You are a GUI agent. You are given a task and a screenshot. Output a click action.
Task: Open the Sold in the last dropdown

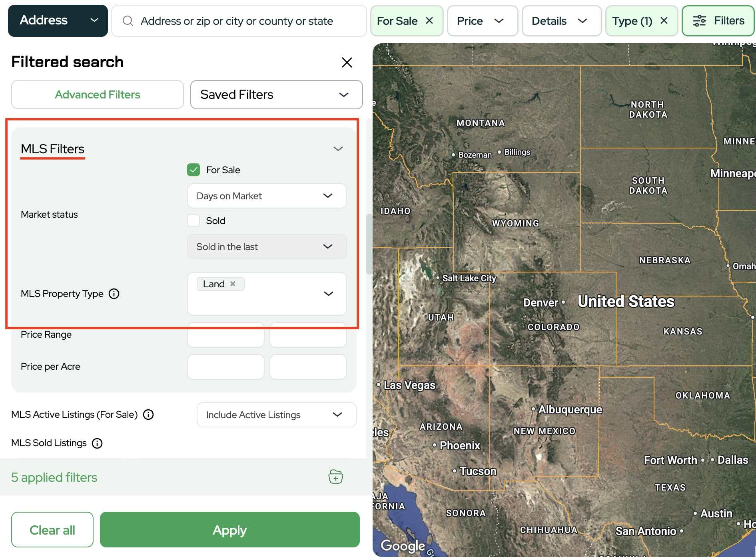267,246
